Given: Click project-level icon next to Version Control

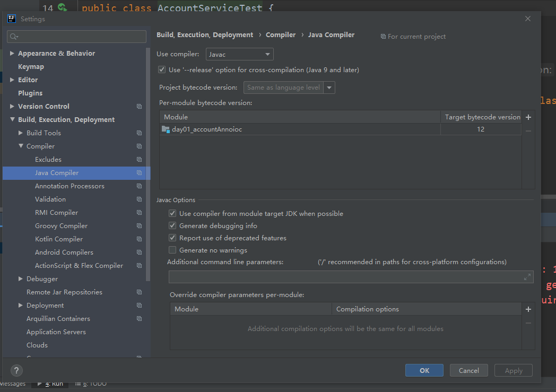Looking at the screenshot, I should (140, 106).
